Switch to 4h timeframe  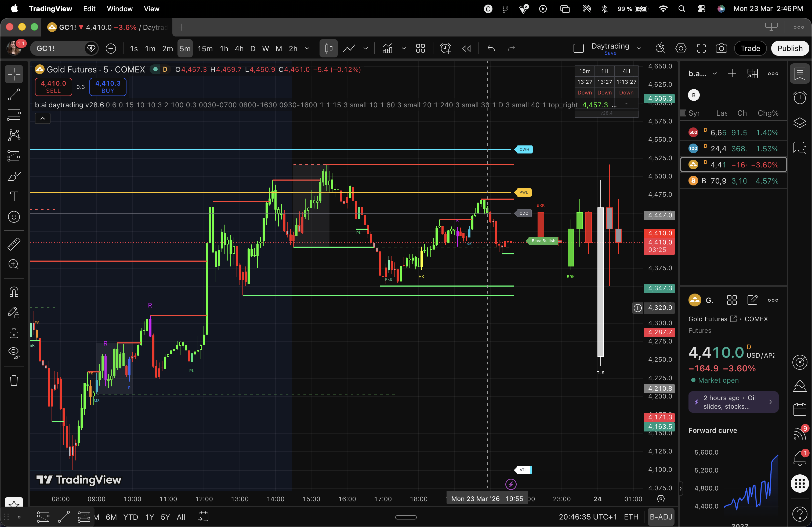coord(239,48)
